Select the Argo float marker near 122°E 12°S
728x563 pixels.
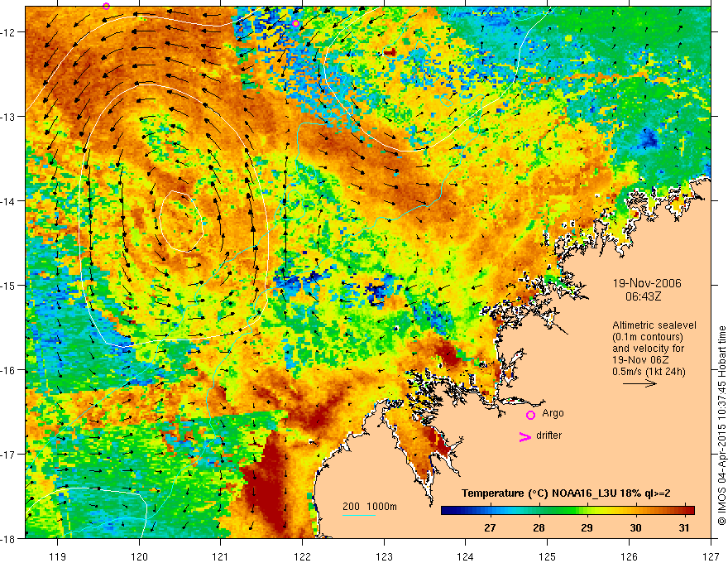[295, 24]
